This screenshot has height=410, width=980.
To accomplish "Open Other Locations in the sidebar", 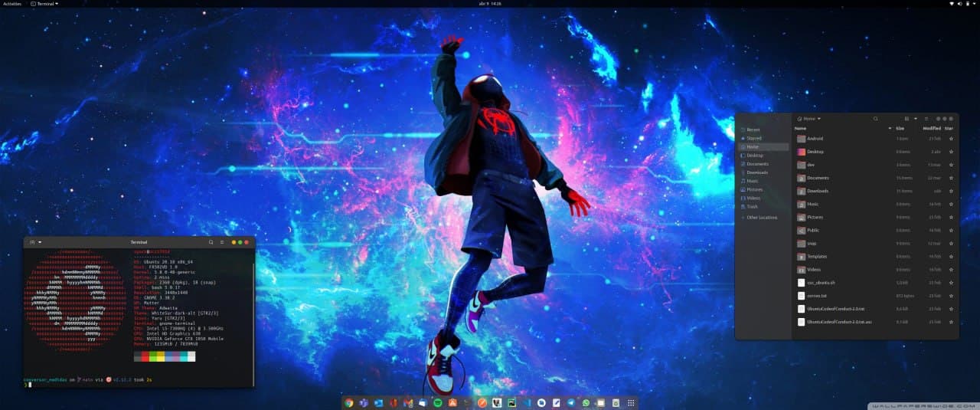I will (761, 218).
